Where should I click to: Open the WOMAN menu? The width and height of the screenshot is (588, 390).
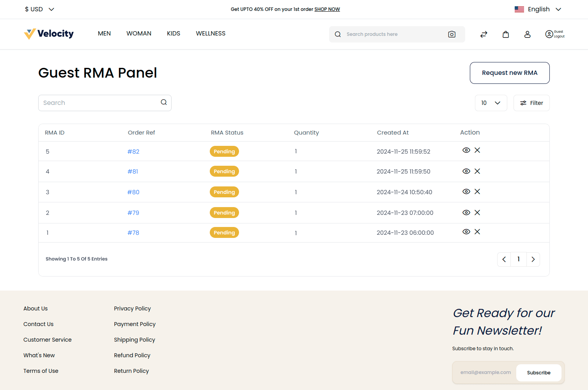click(139, 34)
